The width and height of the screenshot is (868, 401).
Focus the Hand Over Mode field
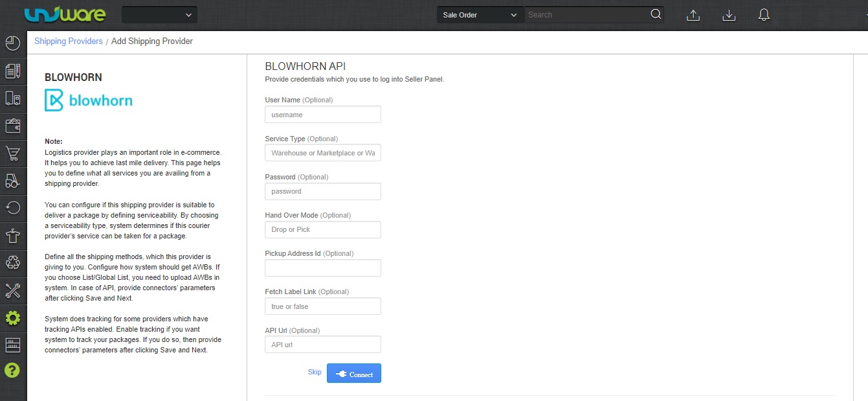tap(323, 229)
